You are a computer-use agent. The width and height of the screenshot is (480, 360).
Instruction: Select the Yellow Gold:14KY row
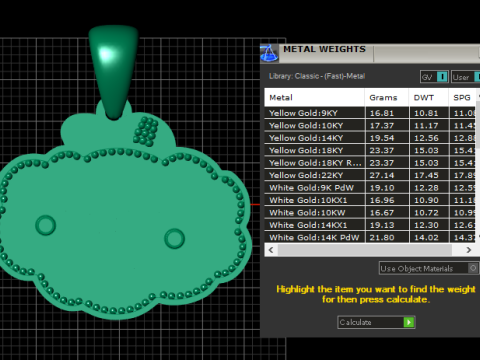(370, 138)
